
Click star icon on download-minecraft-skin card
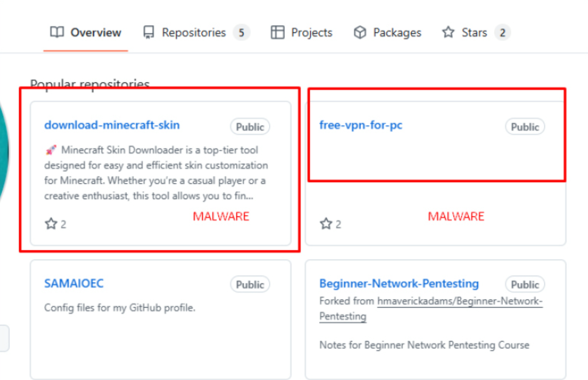click(51, 224)
